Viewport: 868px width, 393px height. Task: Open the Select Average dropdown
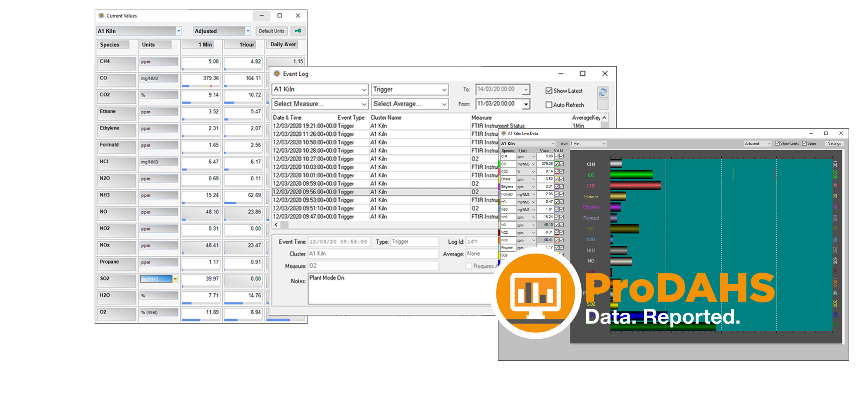444,104
